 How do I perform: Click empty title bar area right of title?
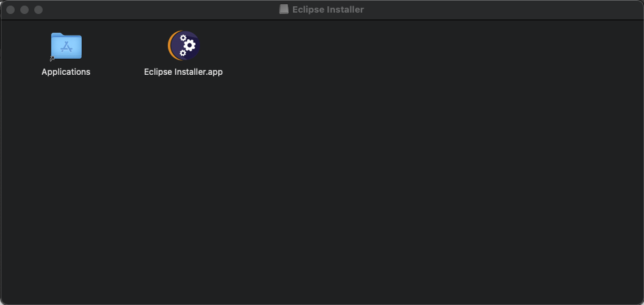[x=493, y=10]
